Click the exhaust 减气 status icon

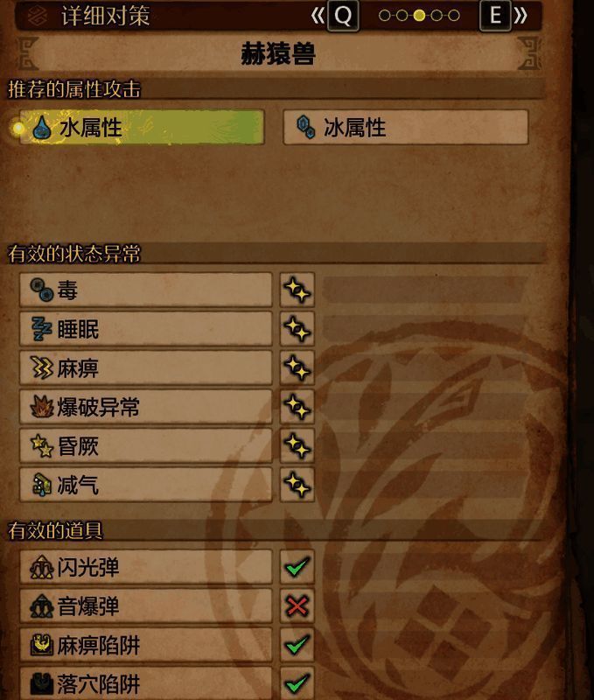coord(41,485)
